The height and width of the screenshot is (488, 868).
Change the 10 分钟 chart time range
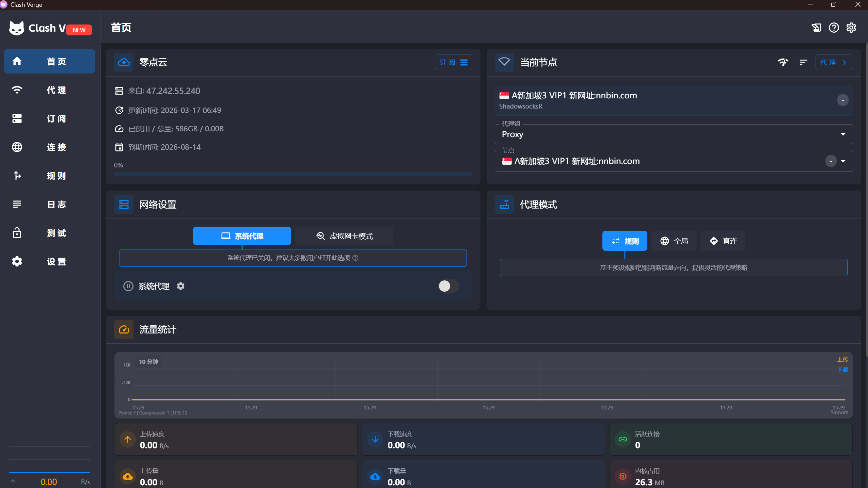[x=148, y=362]
